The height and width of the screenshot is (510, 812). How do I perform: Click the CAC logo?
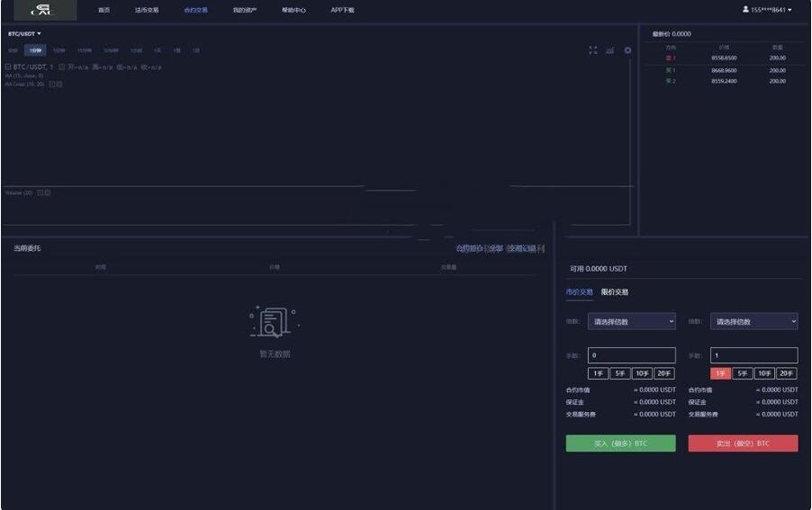[40, 10]
